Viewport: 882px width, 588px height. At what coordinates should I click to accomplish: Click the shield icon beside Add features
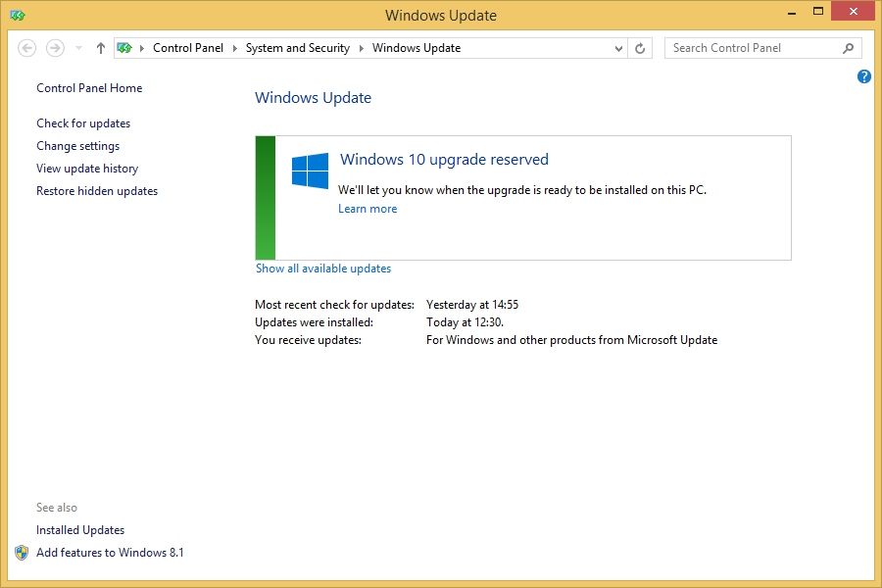click(22, 553)
